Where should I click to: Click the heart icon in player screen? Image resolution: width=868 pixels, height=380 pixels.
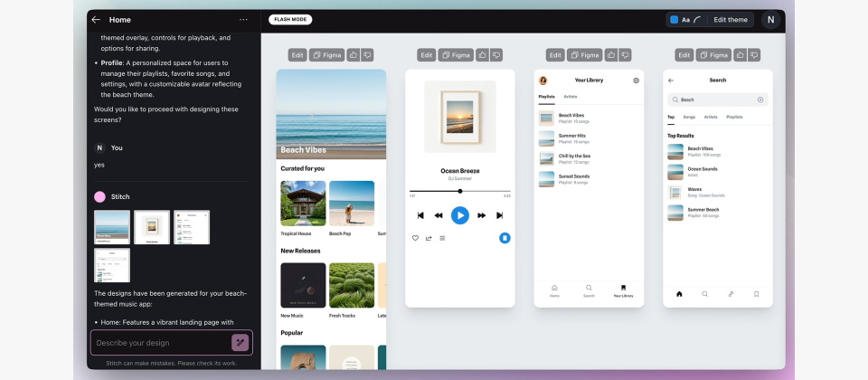415,238
